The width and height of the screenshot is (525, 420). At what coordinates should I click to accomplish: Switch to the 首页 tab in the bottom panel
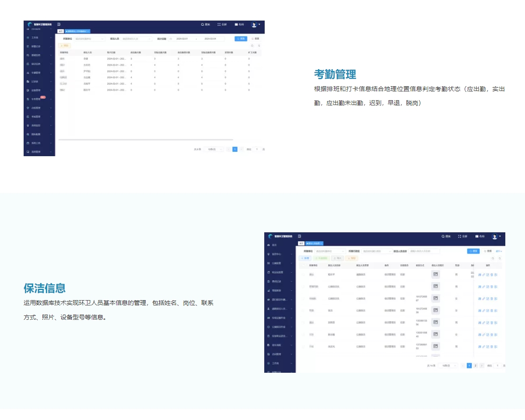coord(301,243)
